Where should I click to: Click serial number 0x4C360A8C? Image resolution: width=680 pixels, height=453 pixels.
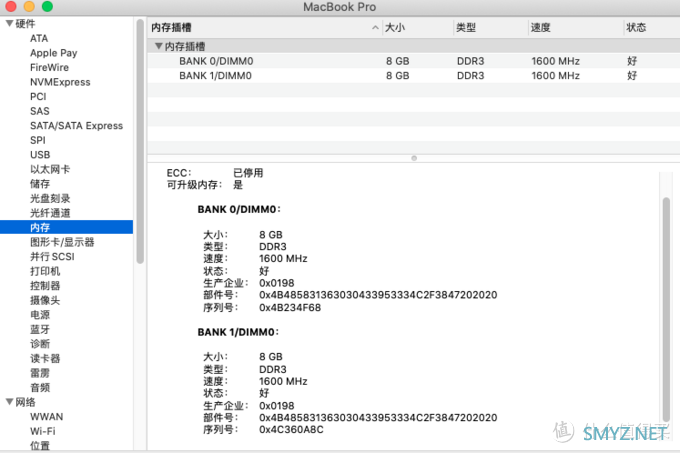point(291,430)
